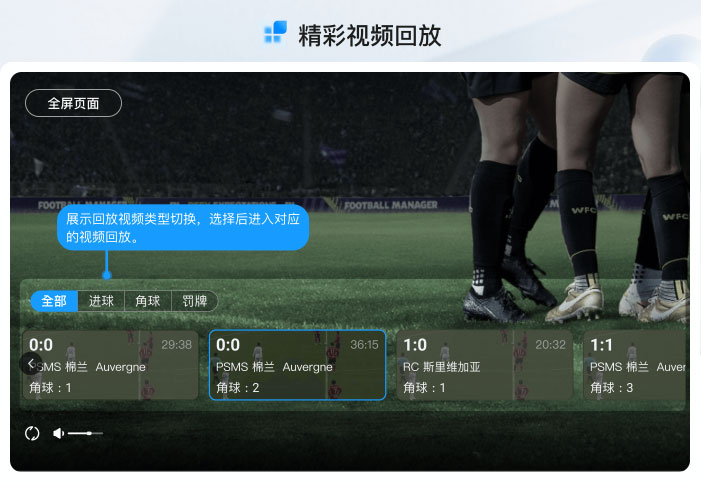The image size is (701, 482).
Task: Switch to the 角球 tab
Action: [x=148, y=301]
